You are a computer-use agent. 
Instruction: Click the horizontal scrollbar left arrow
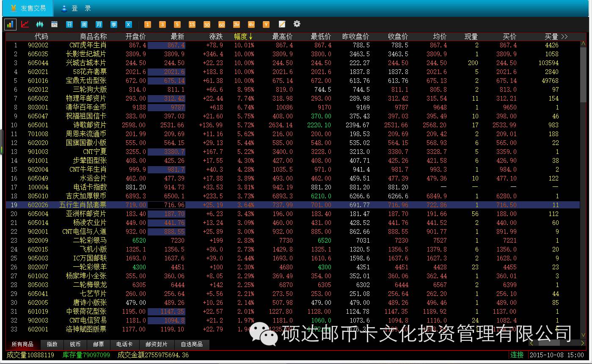(532, 343)
